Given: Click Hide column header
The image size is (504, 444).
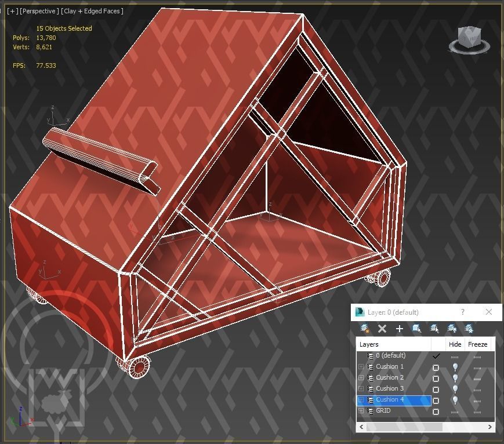Looking at the screenshot, I should tap(455, 344).
